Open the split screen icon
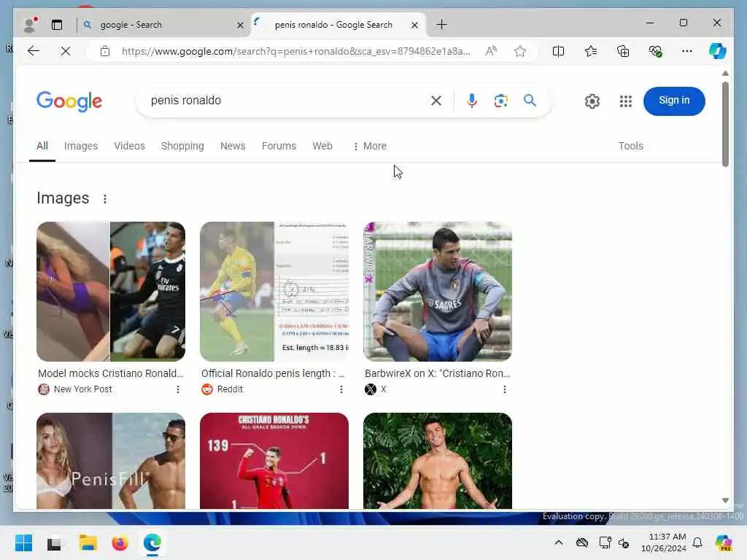Screen dimensions: 747x560 click(x=558, y=51)
